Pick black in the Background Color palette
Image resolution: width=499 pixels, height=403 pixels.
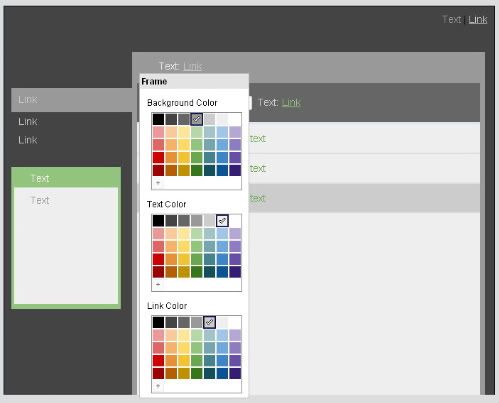click(x=158, y=119)
